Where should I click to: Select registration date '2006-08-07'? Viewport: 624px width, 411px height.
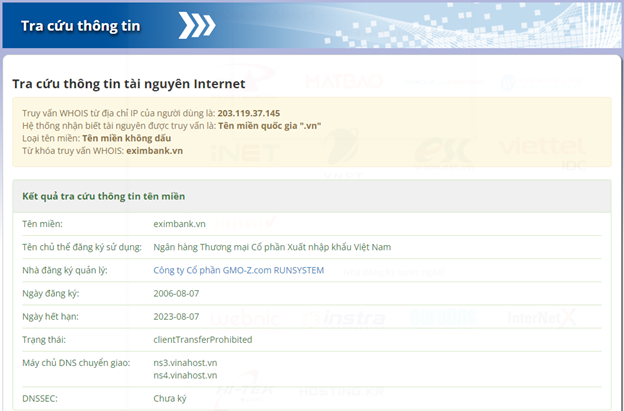(176, 294)
